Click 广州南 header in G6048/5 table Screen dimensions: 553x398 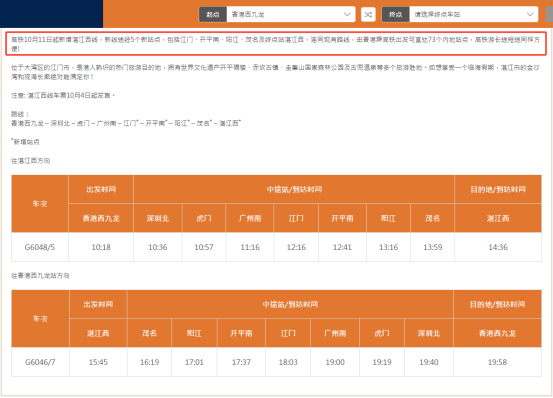point(250,218)
